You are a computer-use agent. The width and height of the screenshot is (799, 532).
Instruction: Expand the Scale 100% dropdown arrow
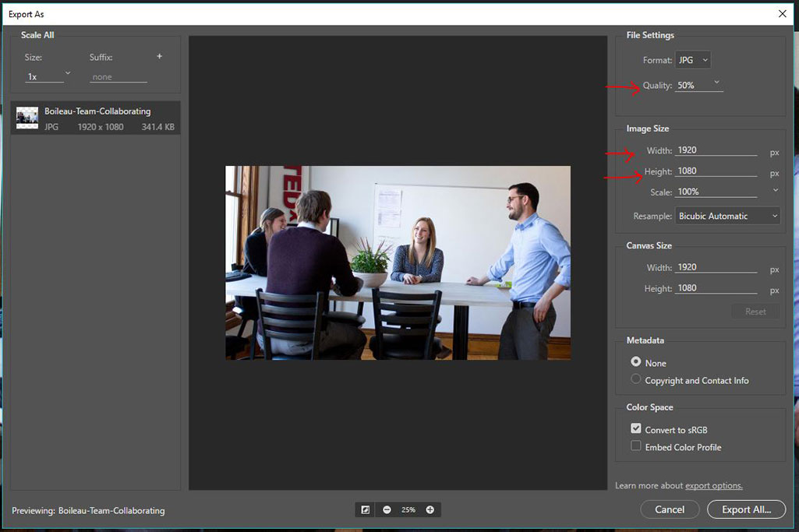[x=776, y=190]
